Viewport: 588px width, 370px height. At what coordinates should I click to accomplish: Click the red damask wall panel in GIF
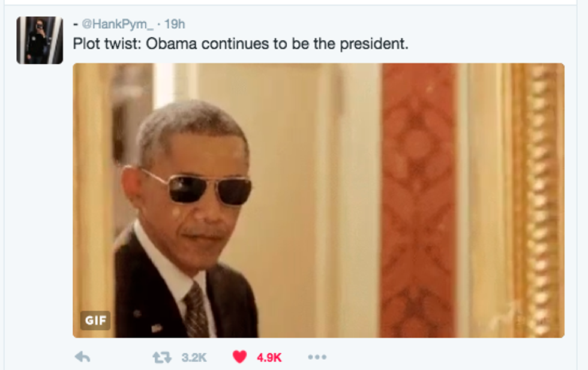(419, 201)
